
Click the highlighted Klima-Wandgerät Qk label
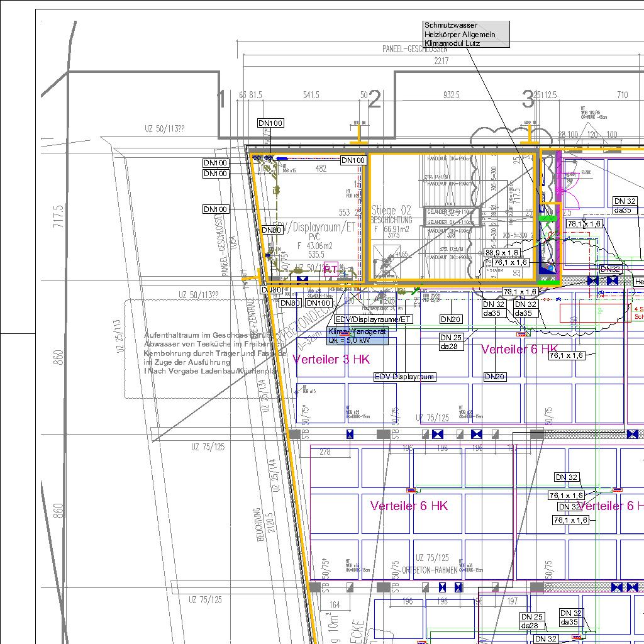[358, 336]
